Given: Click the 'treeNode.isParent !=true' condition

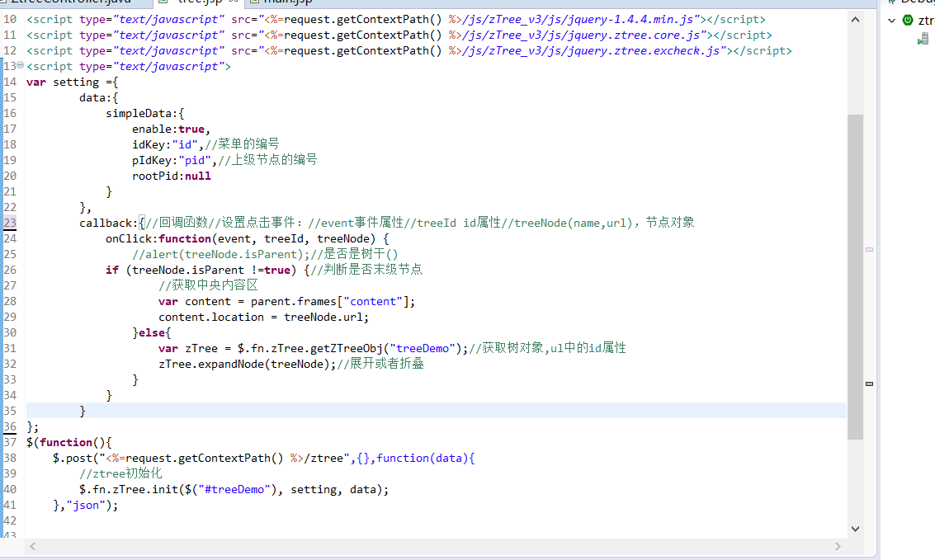Looking at the screenshot, I should click(211, 270).
